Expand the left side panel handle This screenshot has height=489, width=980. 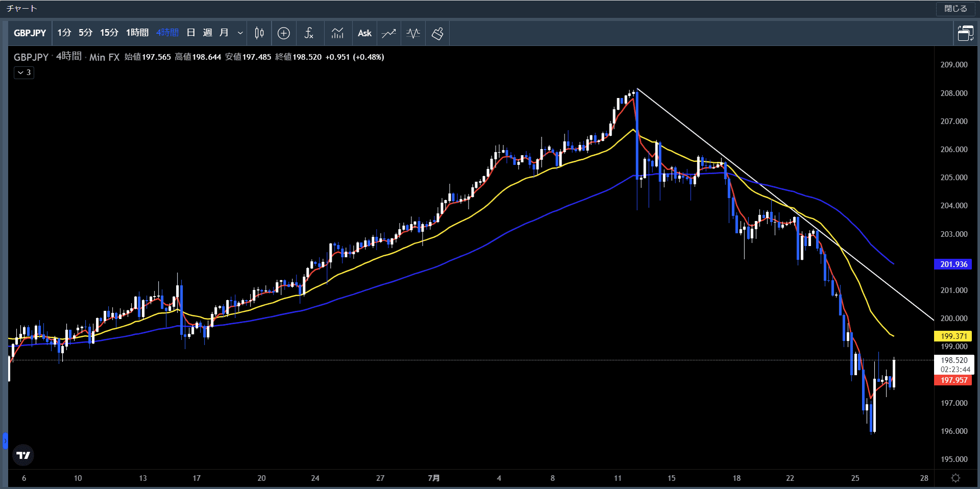[5, 440]
